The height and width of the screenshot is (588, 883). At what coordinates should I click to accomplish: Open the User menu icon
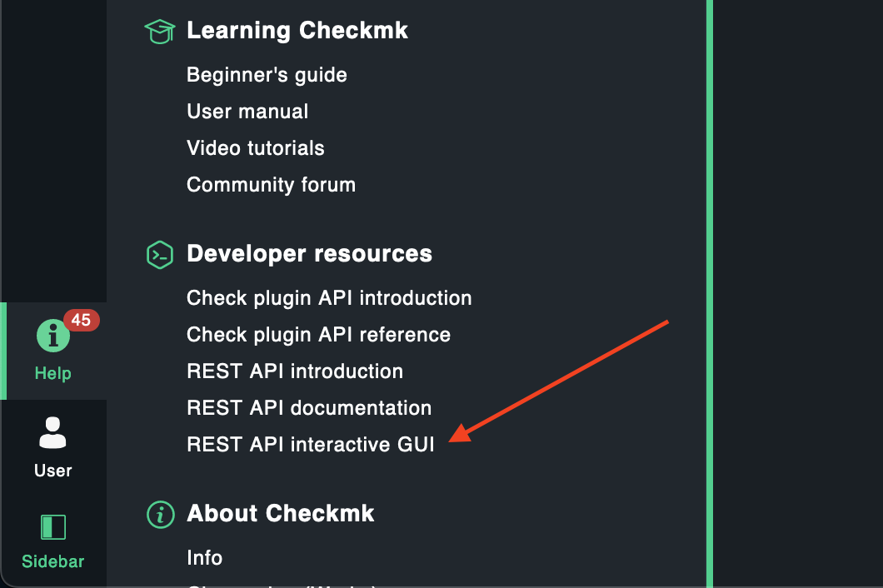tap(52, 433)
